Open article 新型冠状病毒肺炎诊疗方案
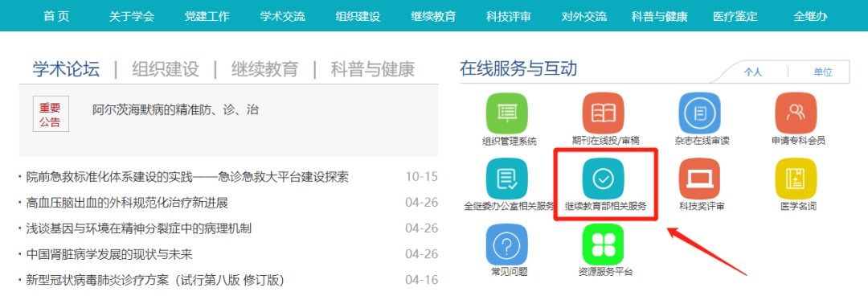 coord(155,281)
